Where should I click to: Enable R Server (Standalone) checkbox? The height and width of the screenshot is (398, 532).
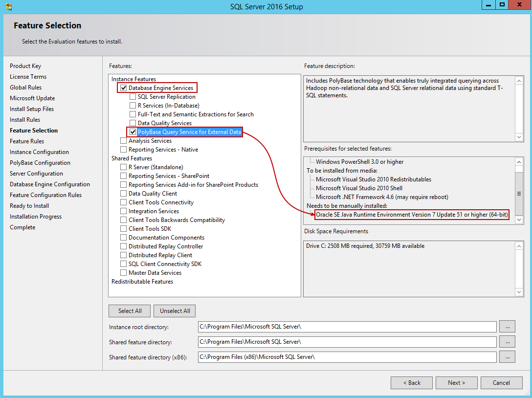[x=124, y=167]
